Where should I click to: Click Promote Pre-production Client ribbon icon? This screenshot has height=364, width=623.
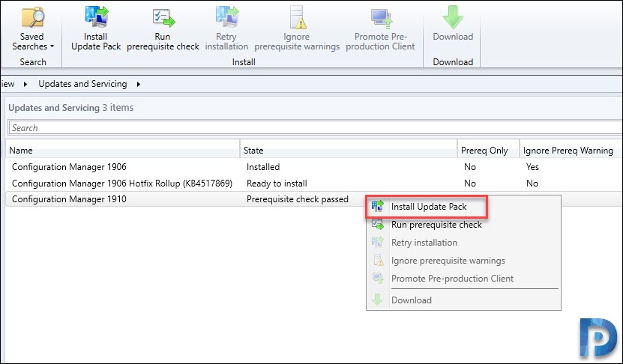point(380,29)
